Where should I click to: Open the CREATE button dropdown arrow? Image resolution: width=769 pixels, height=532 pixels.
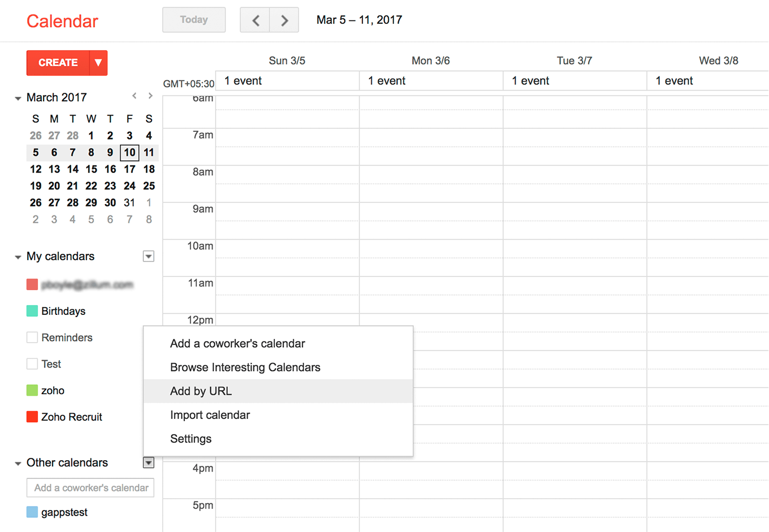98,63
